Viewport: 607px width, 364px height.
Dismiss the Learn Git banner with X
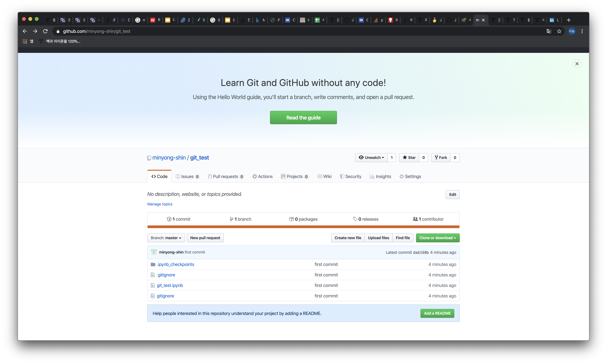coord(577,64)
